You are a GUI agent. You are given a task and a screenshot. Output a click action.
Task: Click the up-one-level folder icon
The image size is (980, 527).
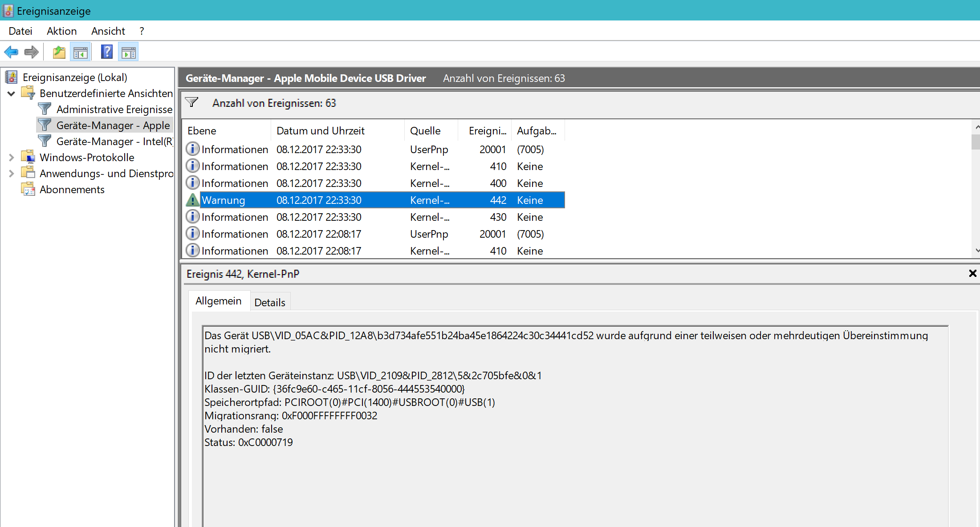59,52
